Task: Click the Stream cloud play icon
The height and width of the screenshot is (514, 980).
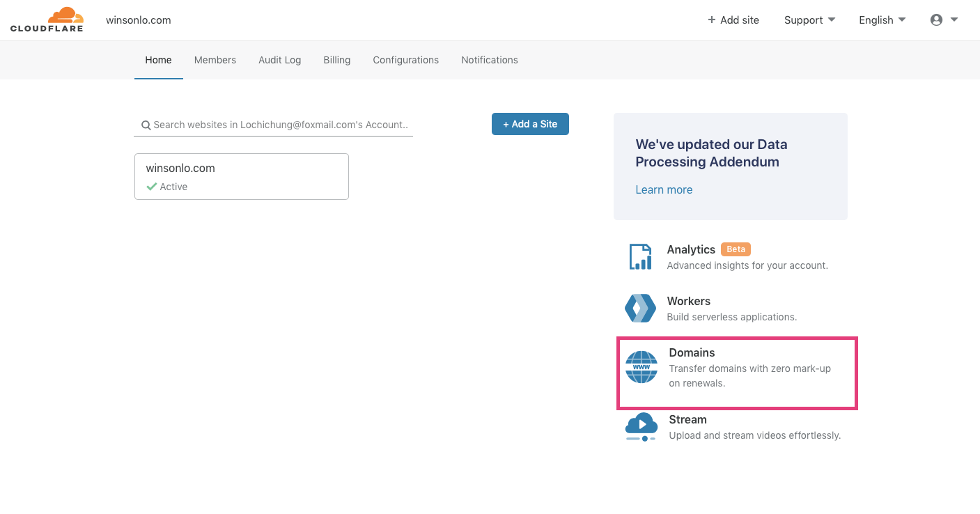Action: (x=641, y=427)
